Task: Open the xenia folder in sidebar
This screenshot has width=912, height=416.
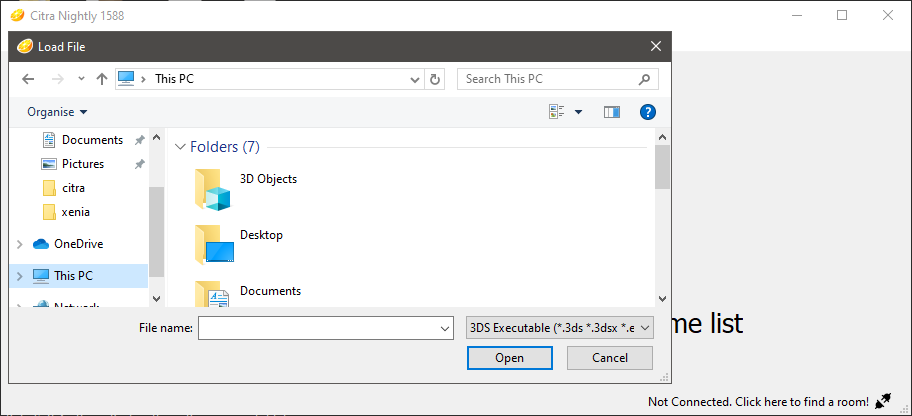Action: pos(76,212)
